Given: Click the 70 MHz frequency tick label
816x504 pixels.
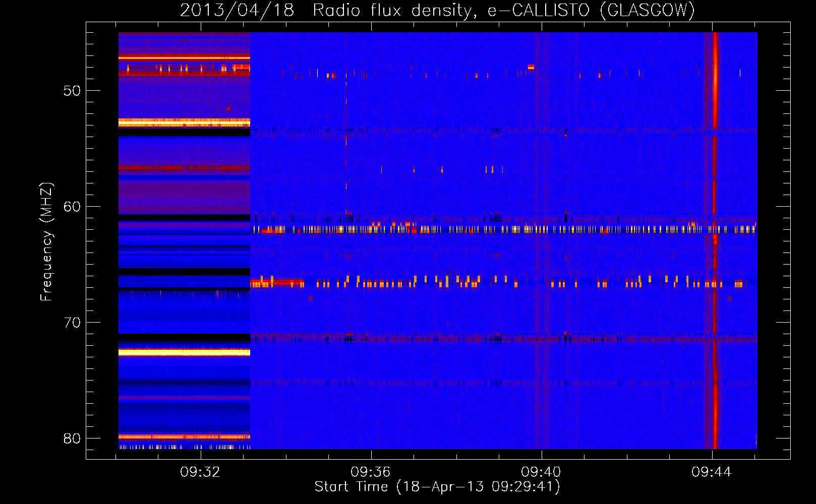Looking at the screenshot, I should coord(72,323).
